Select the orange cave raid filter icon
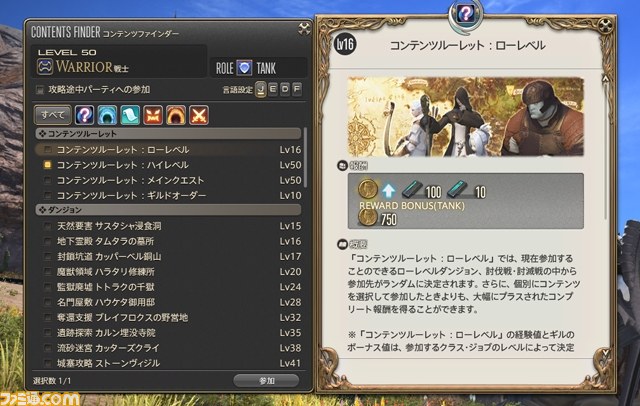The width and height of the screenshot is (640, 406). (176, 115)
